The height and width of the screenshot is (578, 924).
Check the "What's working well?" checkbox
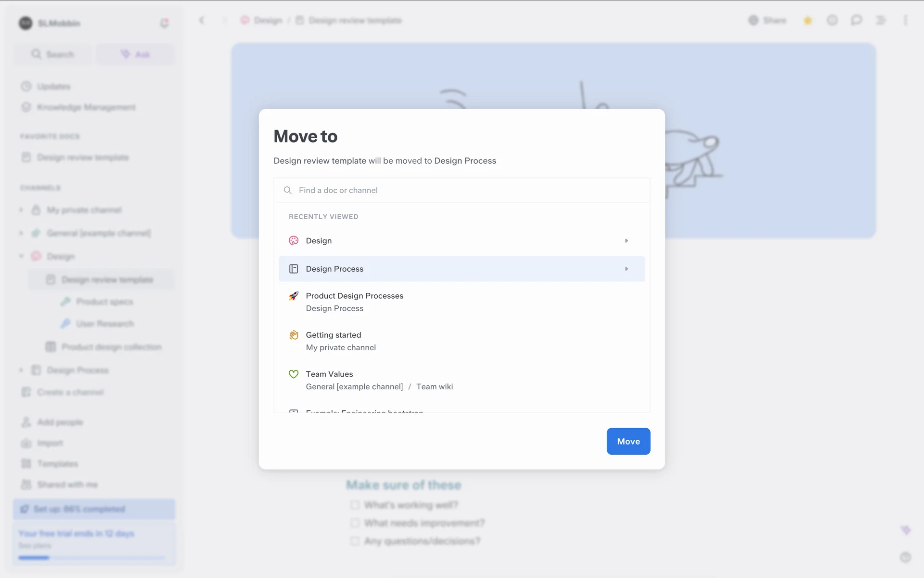point(355,505)
